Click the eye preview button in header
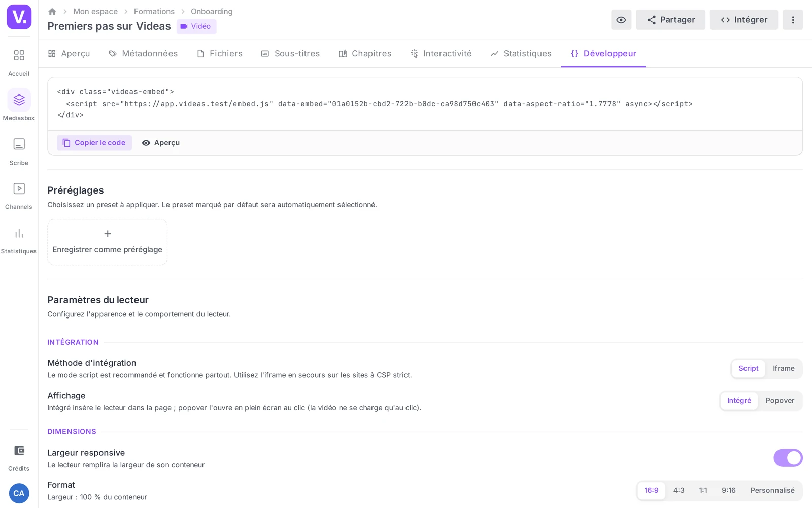 (x=621, y=20)
